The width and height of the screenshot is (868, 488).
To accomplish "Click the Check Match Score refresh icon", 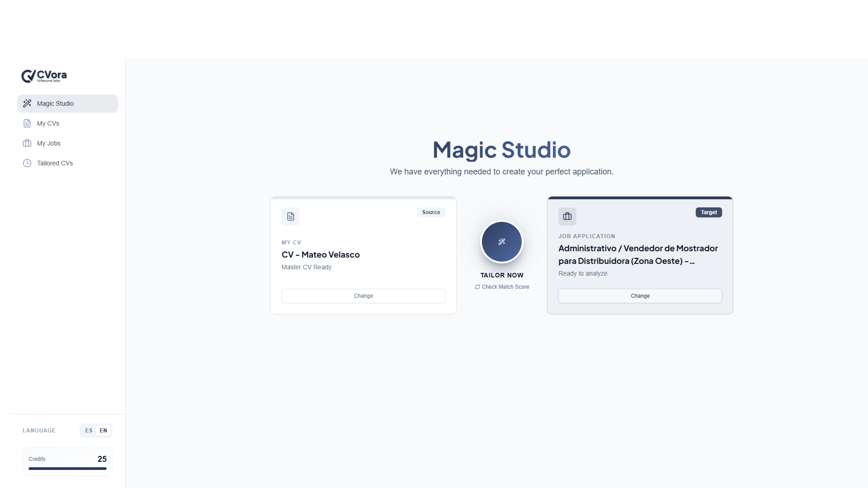I will click(x=477, y=287).
